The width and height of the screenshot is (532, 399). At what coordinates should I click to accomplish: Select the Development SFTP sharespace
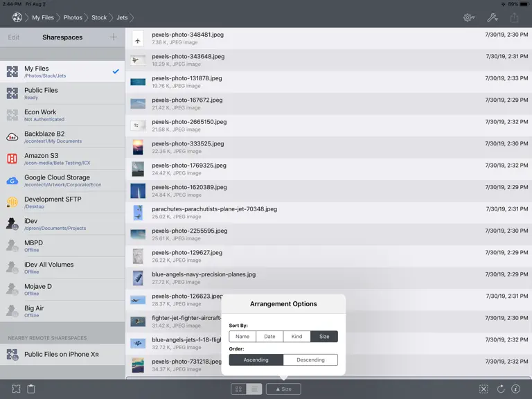62,202
